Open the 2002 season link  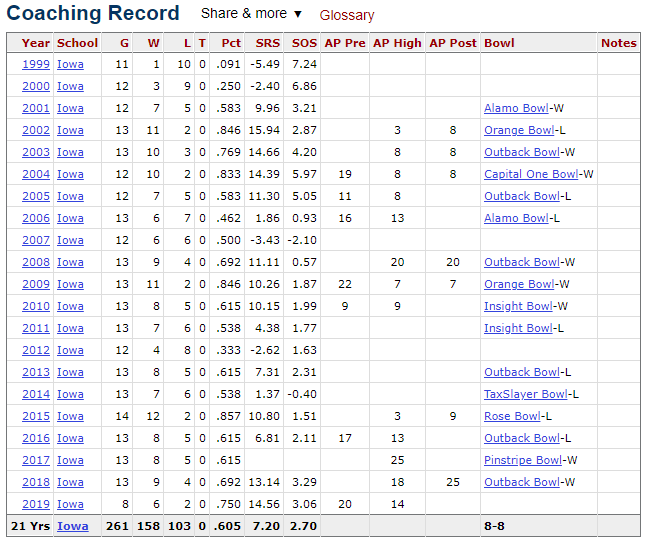[36, 130]
